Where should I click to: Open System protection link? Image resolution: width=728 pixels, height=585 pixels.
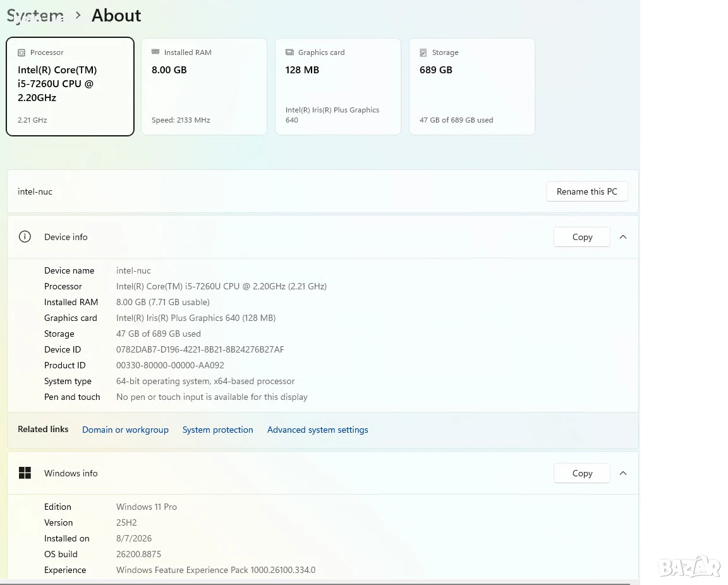click(218, 430)
